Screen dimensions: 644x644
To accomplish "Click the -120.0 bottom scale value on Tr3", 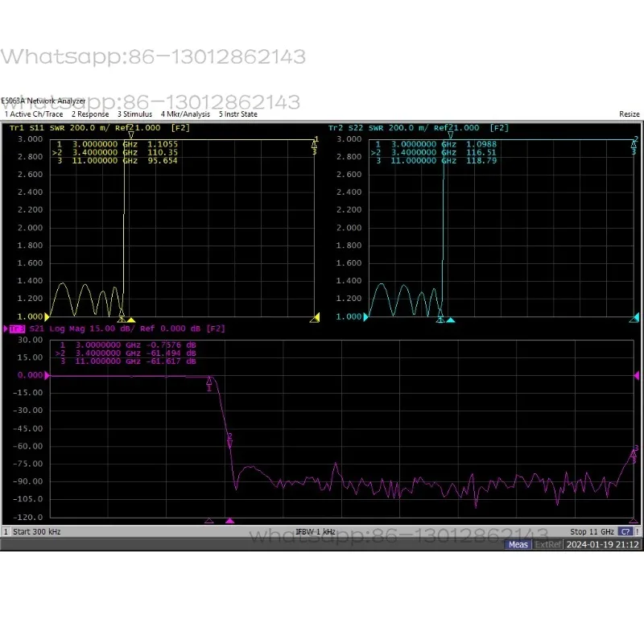I will (x=28, y=517).
